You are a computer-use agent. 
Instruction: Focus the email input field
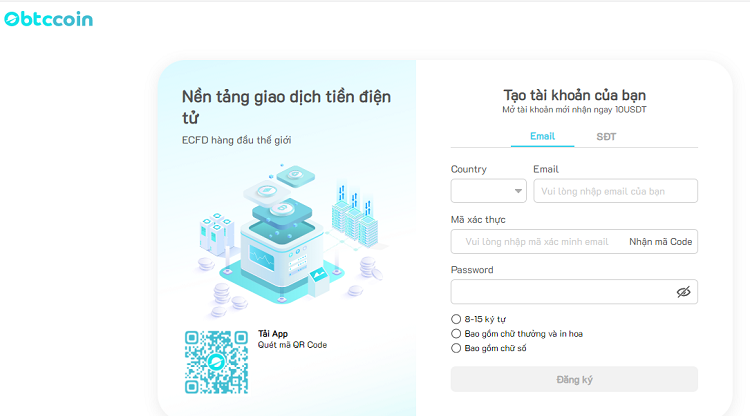coord(615,191)
